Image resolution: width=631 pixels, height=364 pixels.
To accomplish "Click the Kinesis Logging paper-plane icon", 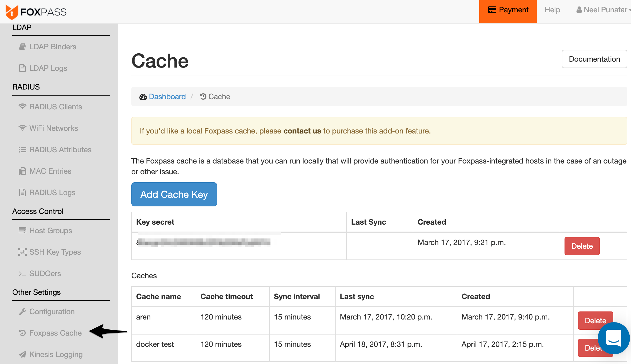I will tap(23, 354).
